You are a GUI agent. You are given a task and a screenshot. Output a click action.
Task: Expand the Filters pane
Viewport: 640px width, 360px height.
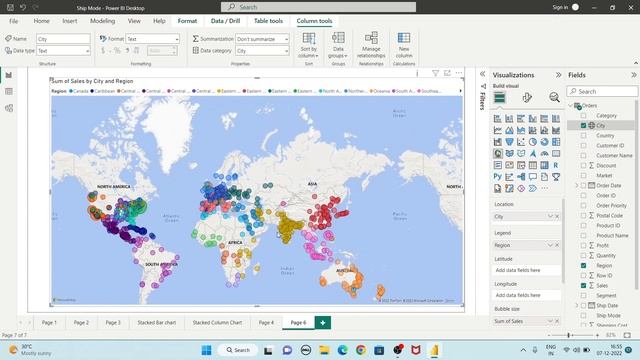(x=482, y=74)
